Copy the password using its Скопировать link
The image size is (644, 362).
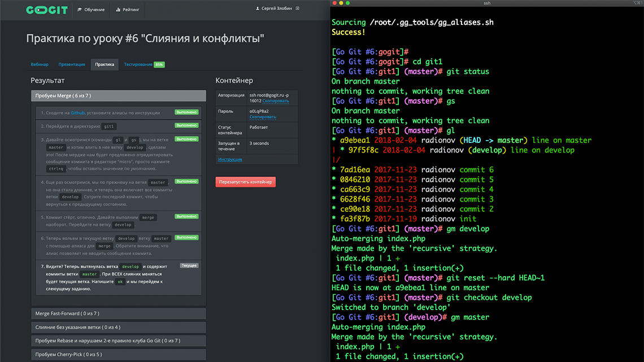tap(262, 117)
